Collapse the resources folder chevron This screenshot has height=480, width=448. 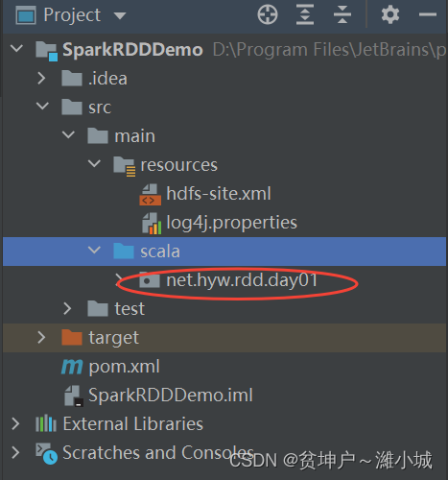pos(94,163)
